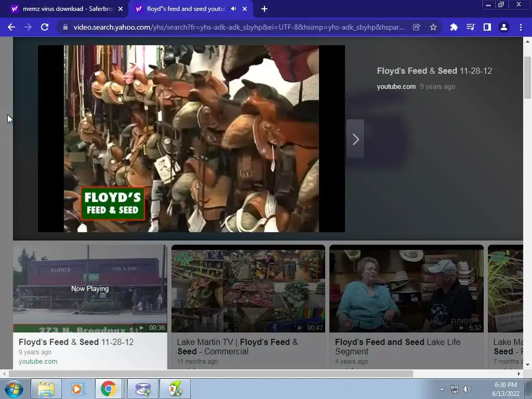Minimize the Chrome window

pyautogui.click(x=488, y=5)
